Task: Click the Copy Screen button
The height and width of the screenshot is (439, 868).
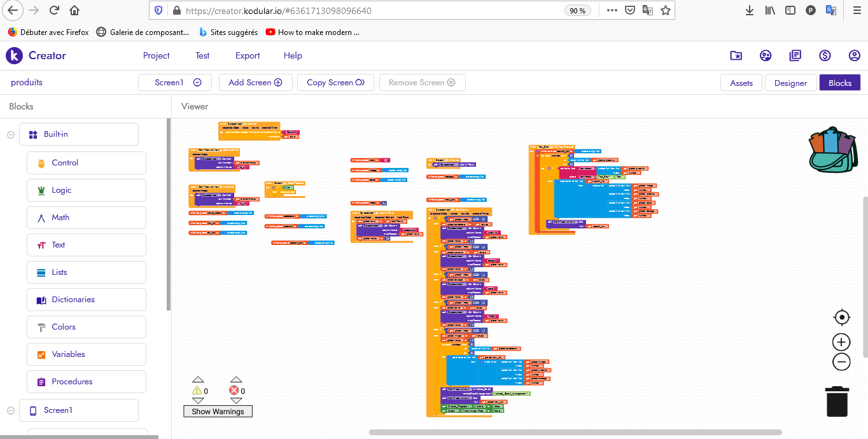Action: click(x=335, y=82)
